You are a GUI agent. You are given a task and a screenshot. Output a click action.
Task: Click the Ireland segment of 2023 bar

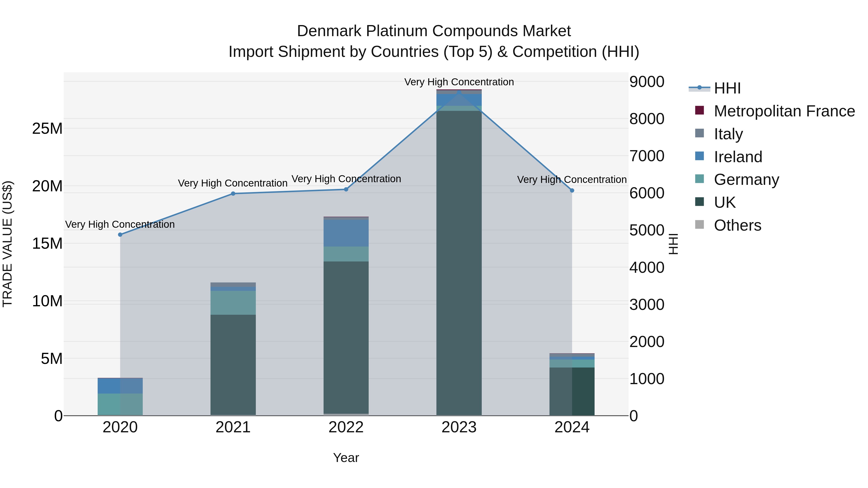pos(459,100)
